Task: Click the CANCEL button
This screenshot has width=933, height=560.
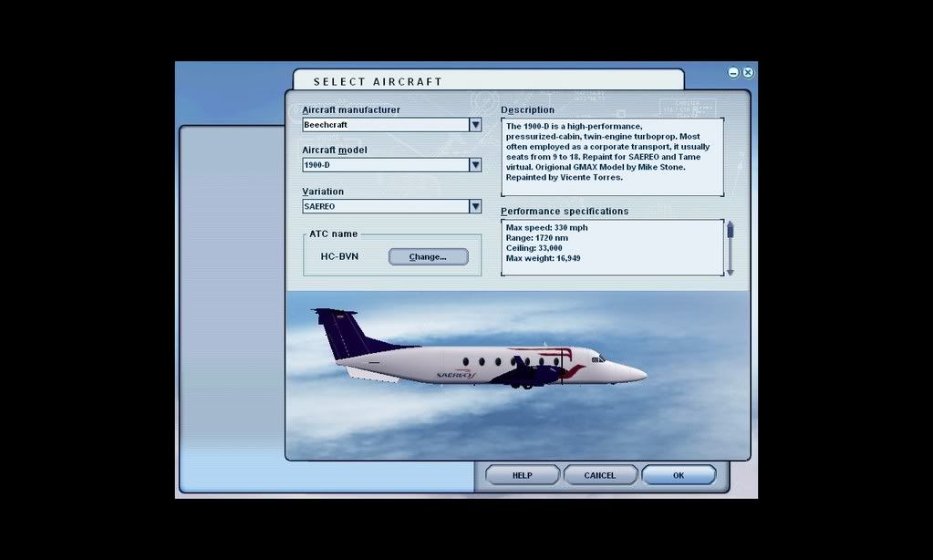Action: tap(600, 475)
